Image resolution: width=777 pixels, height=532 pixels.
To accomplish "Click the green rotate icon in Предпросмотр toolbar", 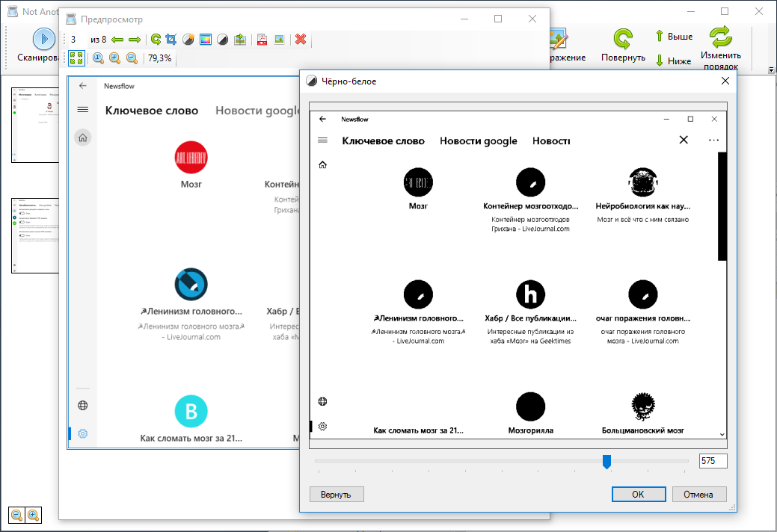I will tap(156, 40).
